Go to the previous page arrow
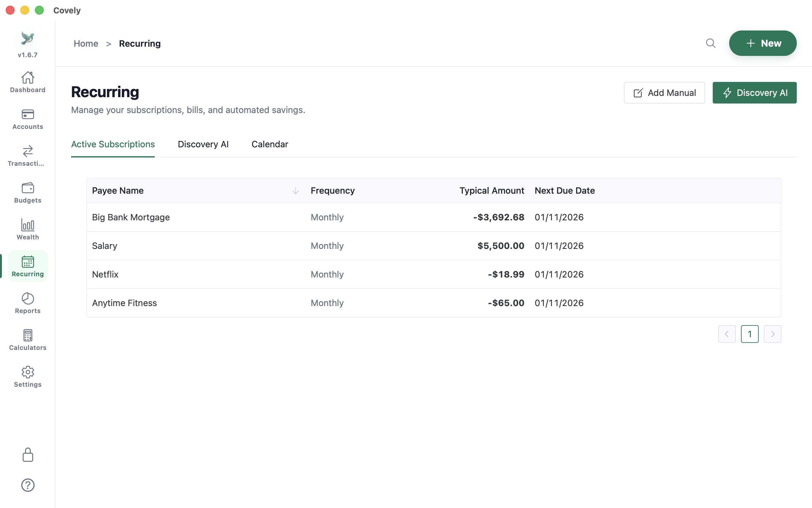This screenshot has width=812, height=508. click(x=727, y=334)
